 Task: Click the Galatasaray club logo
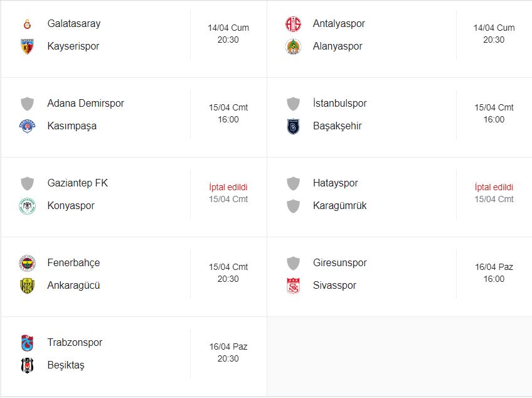click(x=27, y=24)
